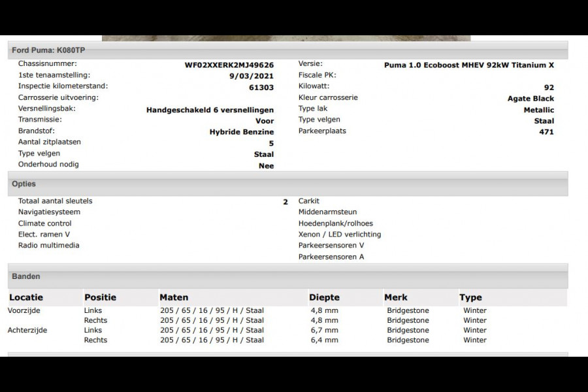The image size is (588, 392).
Task: Click the Achterzijde row label
Action: [x=27, y=330]
